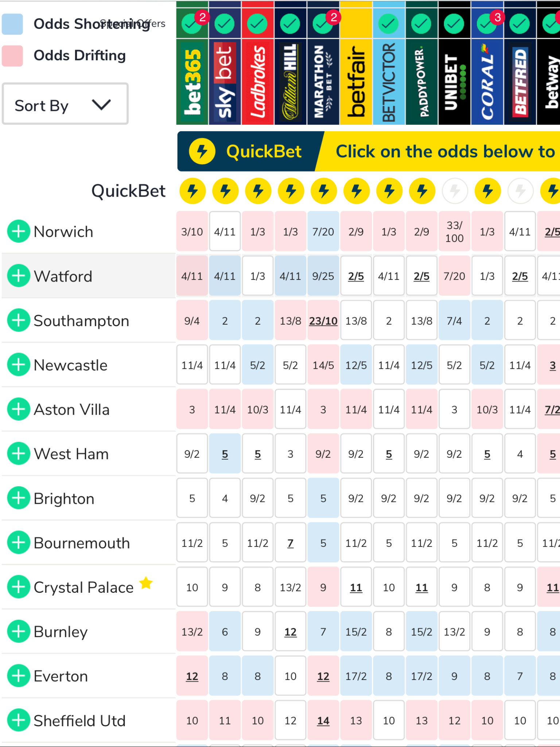Click the blue Odds Shortening legend swatch
560x747 pixels.
12,24
